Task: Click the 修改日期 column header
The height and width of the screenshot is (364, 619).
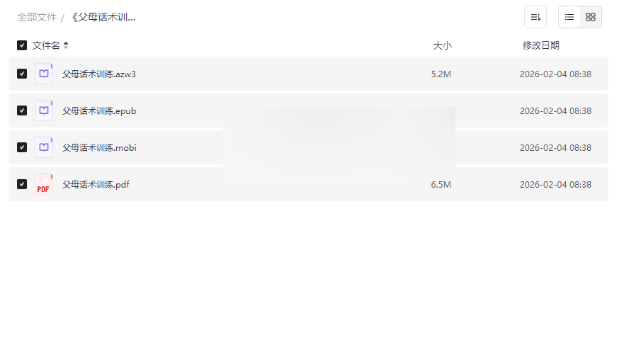Action: pos(540,45)
